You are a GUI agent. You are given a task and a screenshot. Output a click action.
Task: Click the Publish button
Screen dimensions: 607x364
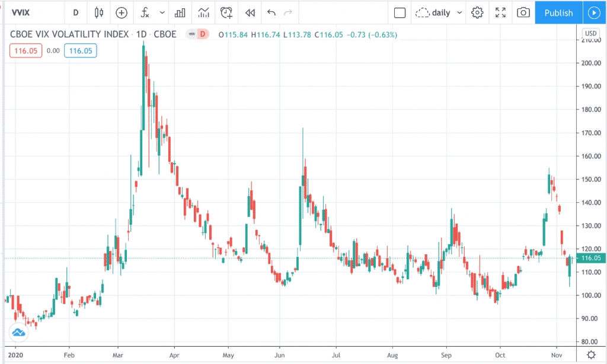pos(558,12)
